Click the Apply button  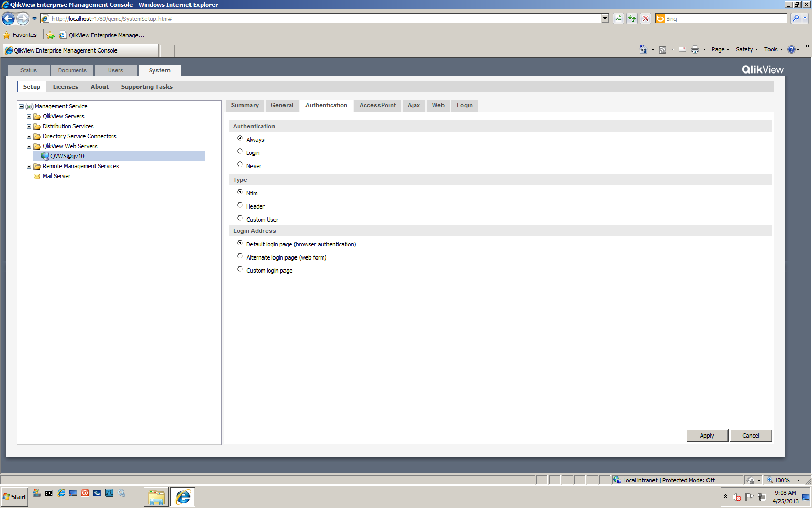click(x=707, y=436)
